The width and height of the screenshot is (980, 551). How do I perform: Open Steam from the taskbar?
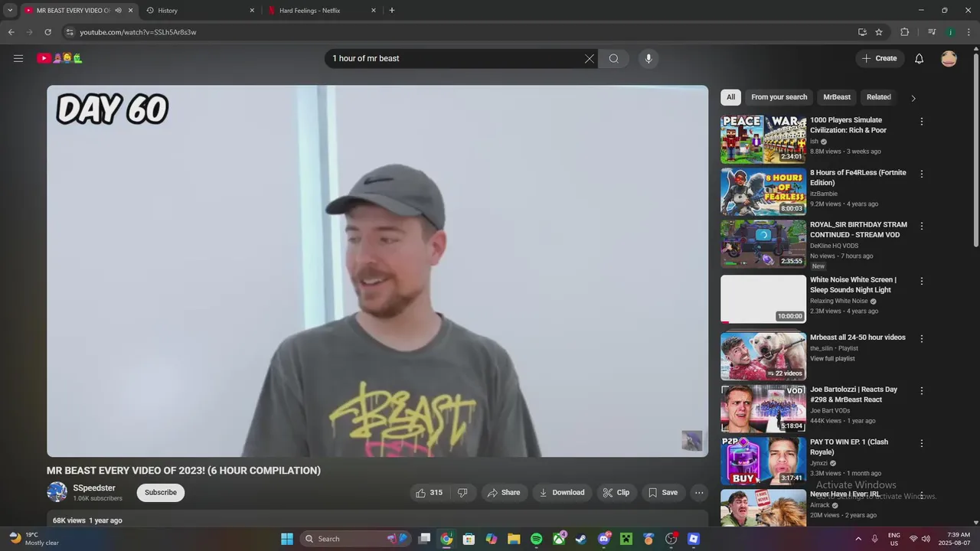coord(581,539)
